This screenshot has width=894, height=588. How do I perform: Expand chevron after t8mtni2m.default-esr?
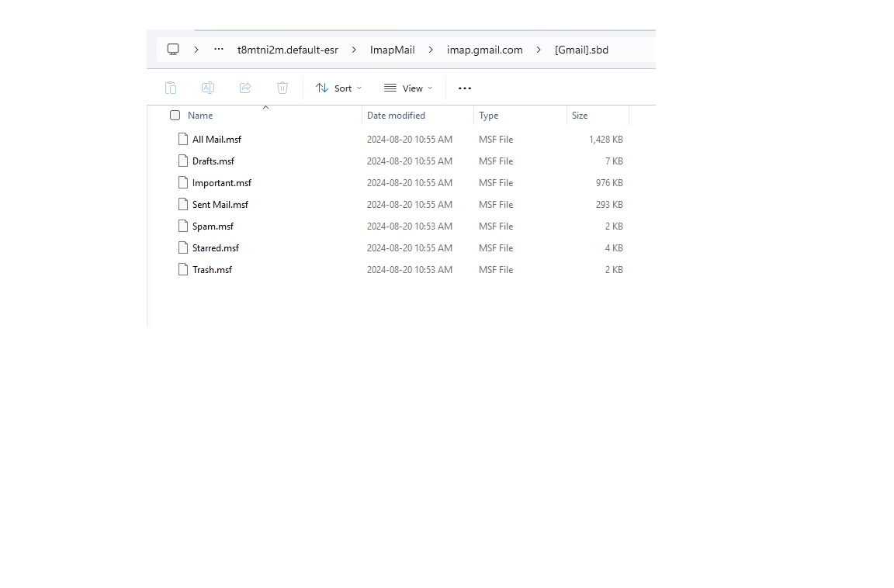point(354,50)
